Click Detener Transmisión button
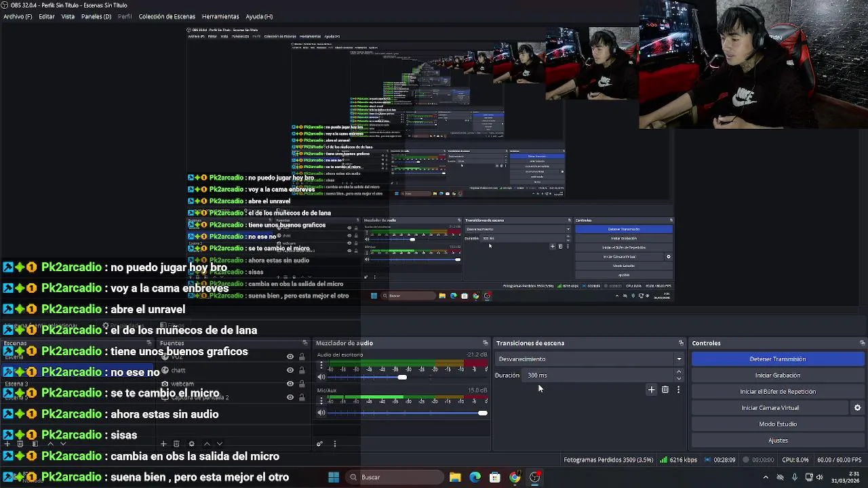The image size is (868, 488). click(778, 359)
